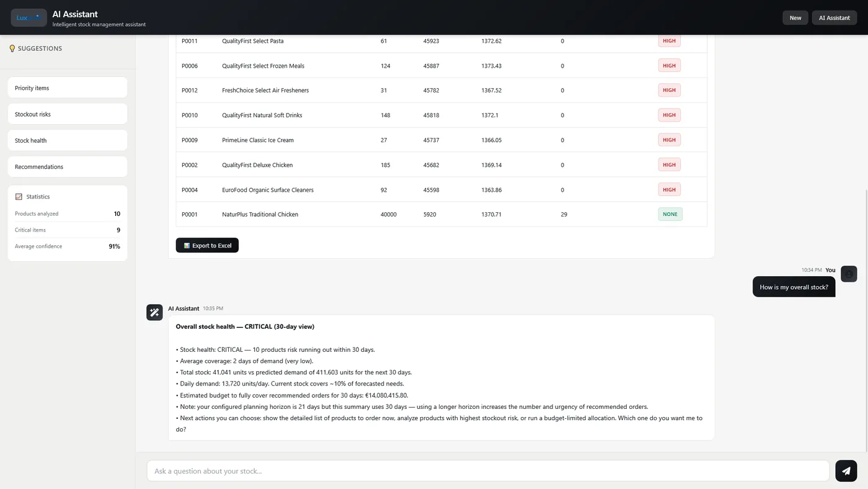Select the Priority items suggestion

(68, 87)
